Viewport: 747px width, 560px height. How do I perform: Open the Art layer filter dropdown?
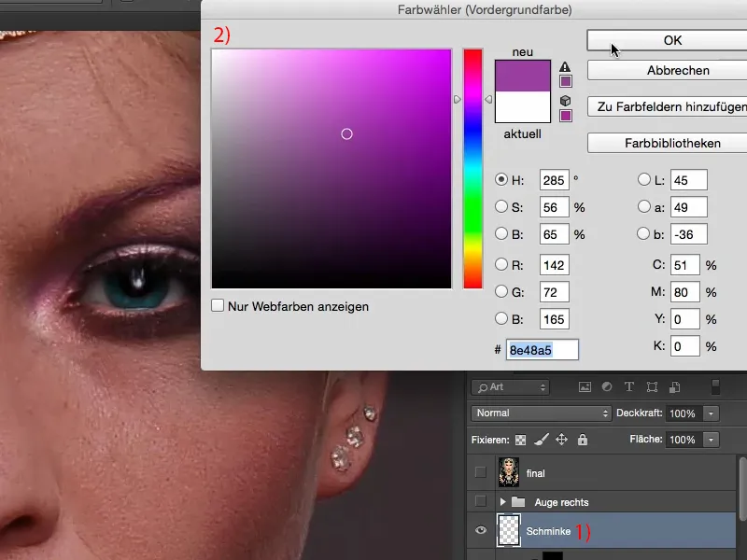pyautogui.click(x=509, y=386)
